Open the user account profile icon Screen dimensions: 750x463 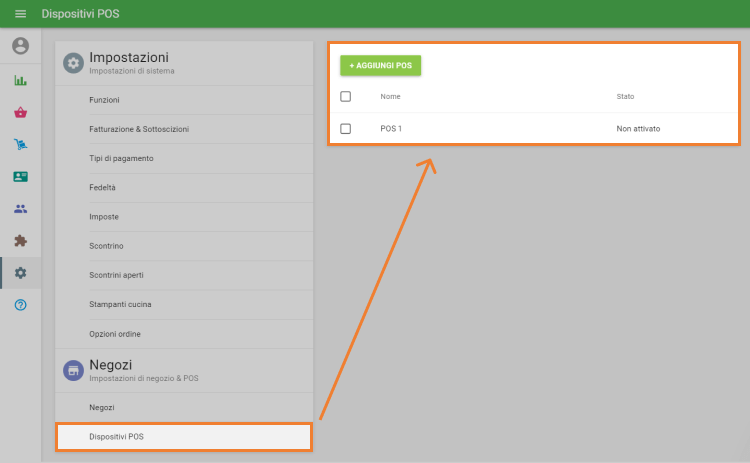[x=20, y=46]
